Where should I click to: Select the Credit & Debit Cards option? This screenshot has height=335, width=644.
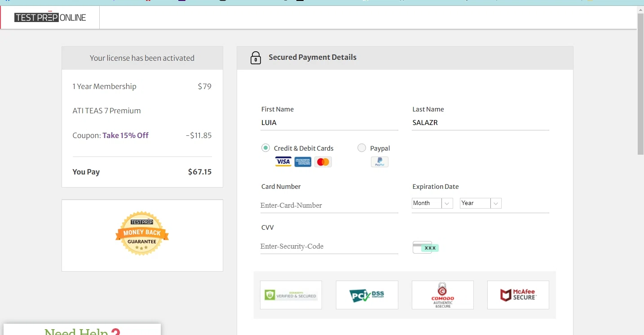266,148
